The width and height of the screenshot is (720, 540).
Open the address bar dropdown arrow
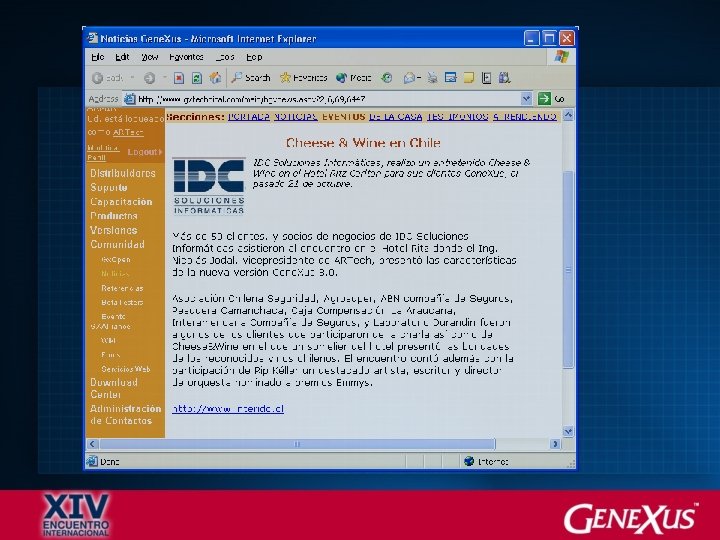(526, 98)
